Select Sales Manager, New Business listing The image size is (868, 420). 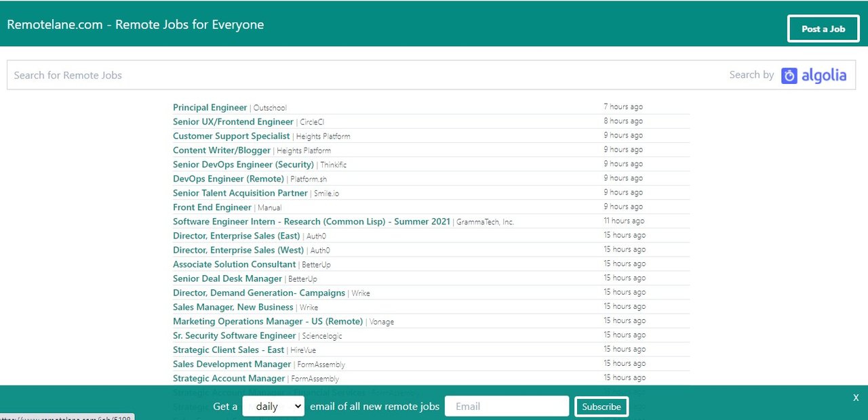[x=233, y=307]
